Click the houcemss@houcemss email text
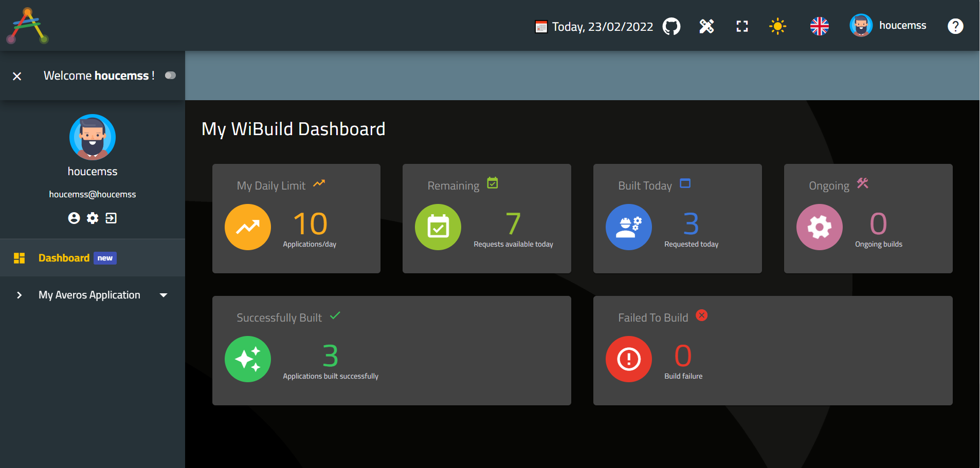This screenshot has height=468, width=980. tap(93, 194)
